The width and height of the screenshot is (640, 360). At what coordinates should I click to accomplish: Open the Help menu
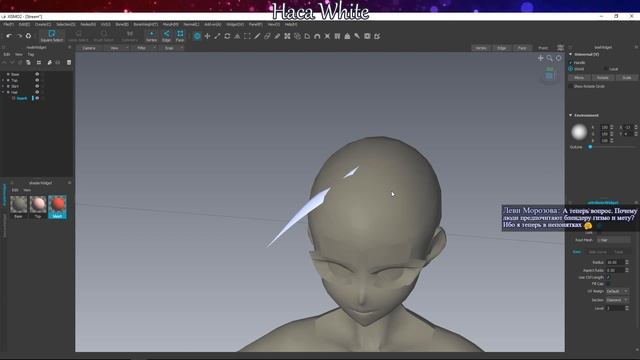click(x=291, y=24)
